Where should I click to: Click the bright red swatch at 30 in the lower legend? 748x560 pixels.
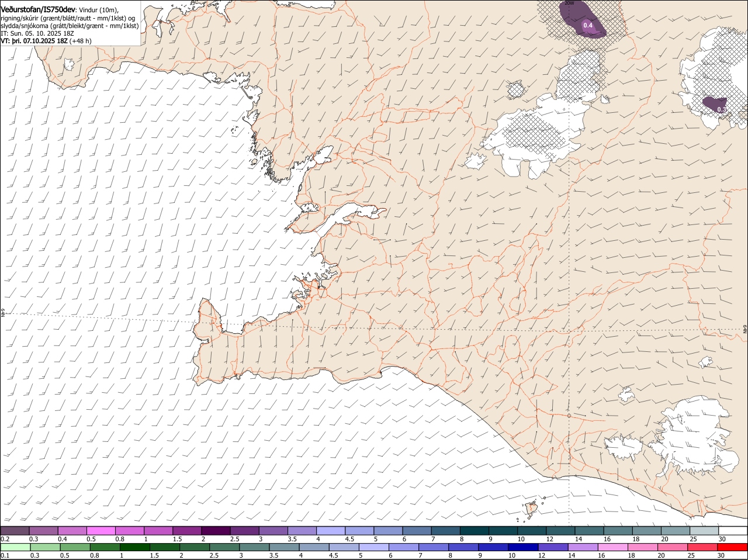pyautogui.click(x=733, y=547)
